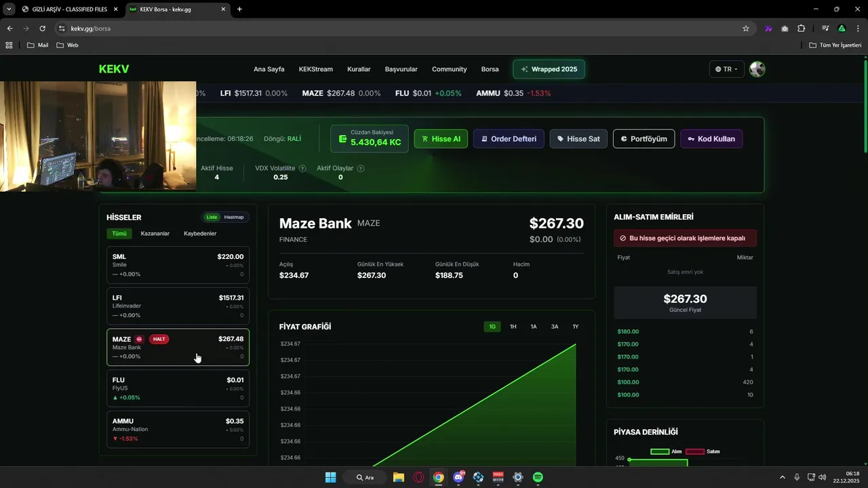Launch Opera from taskbar
This screenshot has width=868, height=488.
[418, 477]
